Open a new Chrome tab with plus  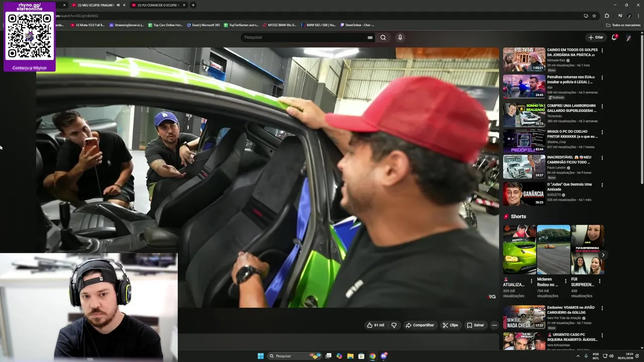[x=193, y=5]
